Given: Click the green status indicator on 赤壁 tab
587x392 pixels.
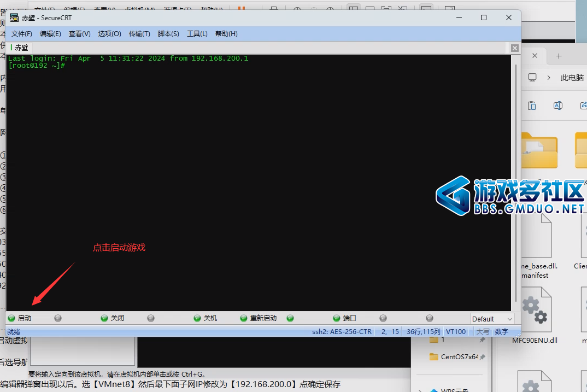Looking at the screenshot, I should click(11, 48).
